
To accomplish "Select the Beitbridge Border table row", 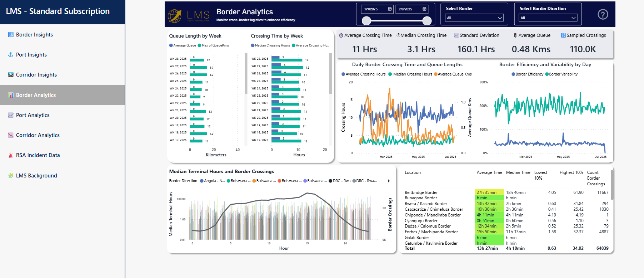I will [506, 192].
